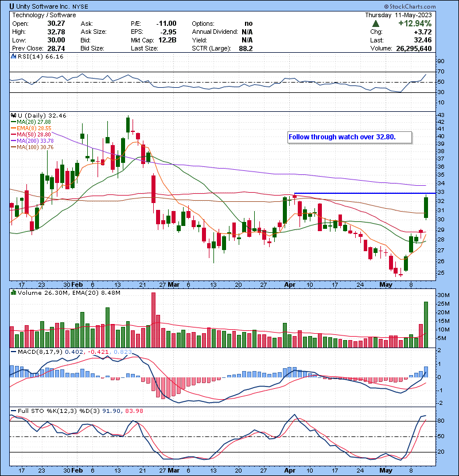Click the 'Technology / Software' sector label
The width and height of the screenshot is (459, 476).
pos(44,15)
